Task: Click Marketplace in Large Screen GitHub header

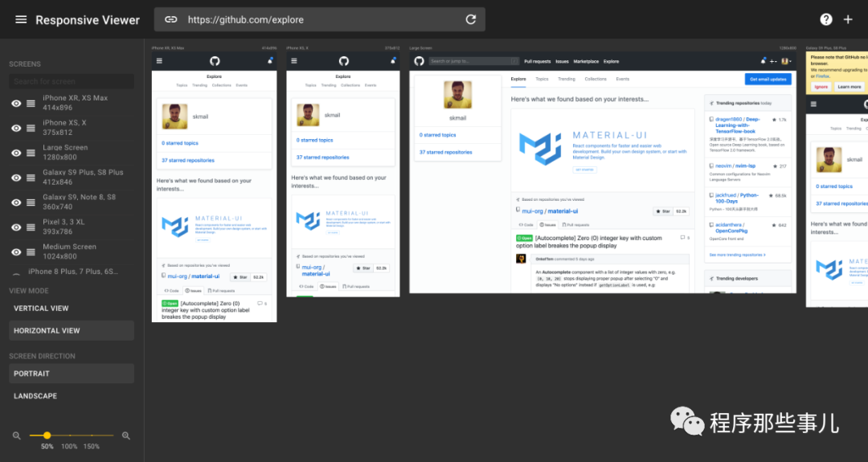Action: coord(586,61)
